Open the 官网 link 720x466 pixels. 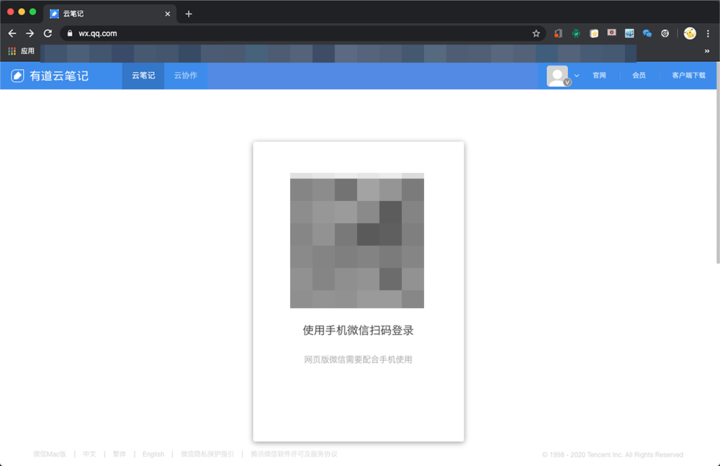pyautogui.click(x=599, y=75)
